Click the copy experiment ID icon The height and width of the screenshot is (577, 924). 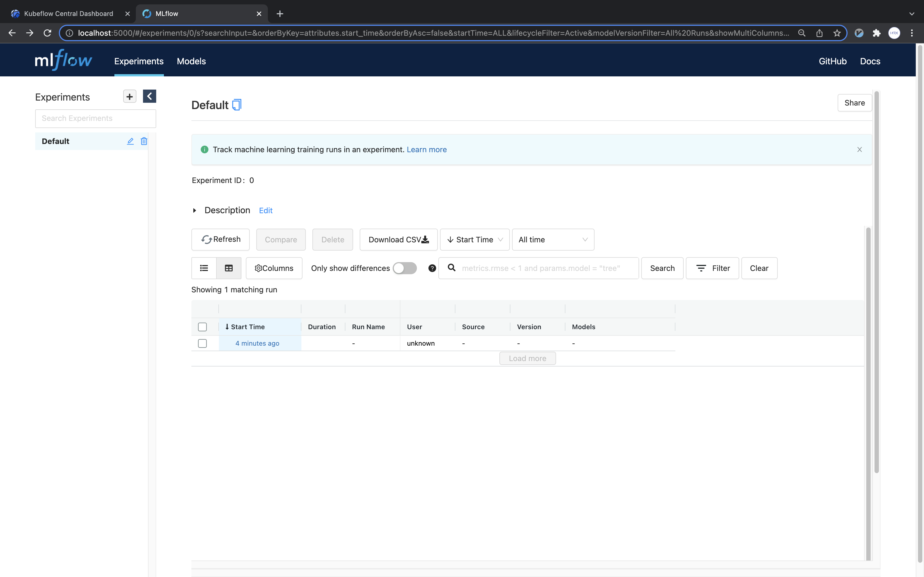(237, 104)
